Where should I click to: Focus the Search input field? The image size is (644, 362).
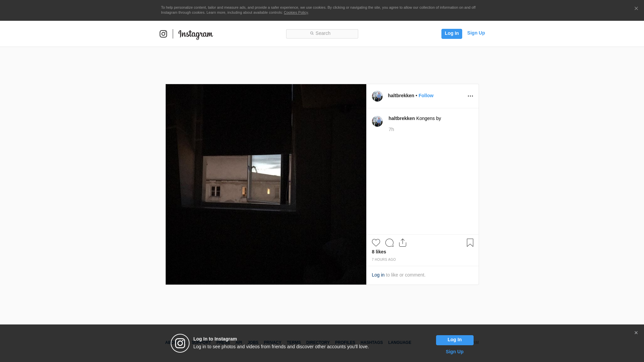[x=322, y=34]
